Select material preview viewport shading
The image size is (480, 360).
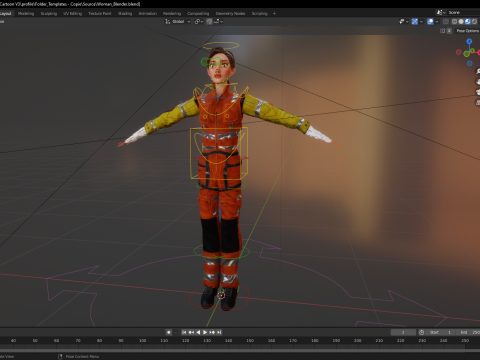tap(468, 21)
